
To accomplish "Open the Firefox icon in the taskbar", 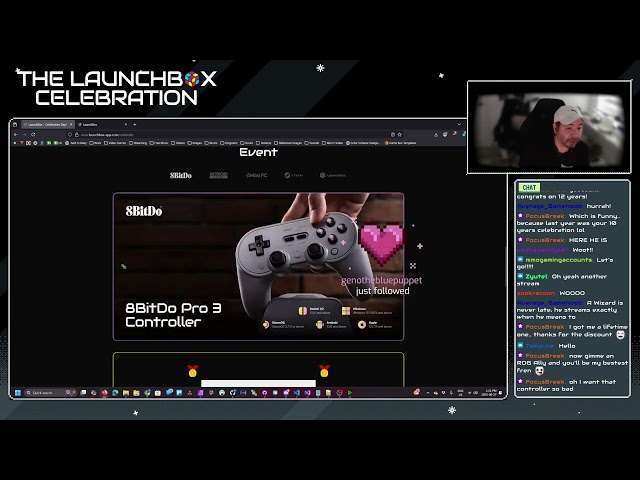I will (104, 393).
